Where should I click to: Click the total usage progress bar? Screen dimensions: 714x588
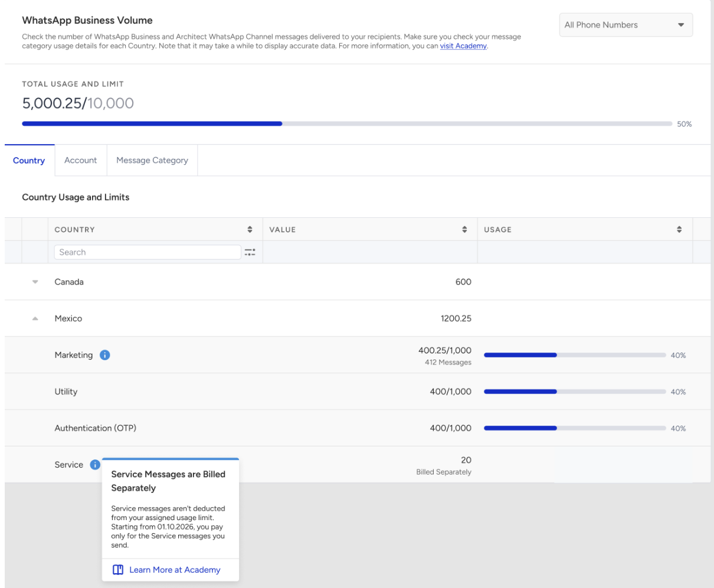(347, 124)
